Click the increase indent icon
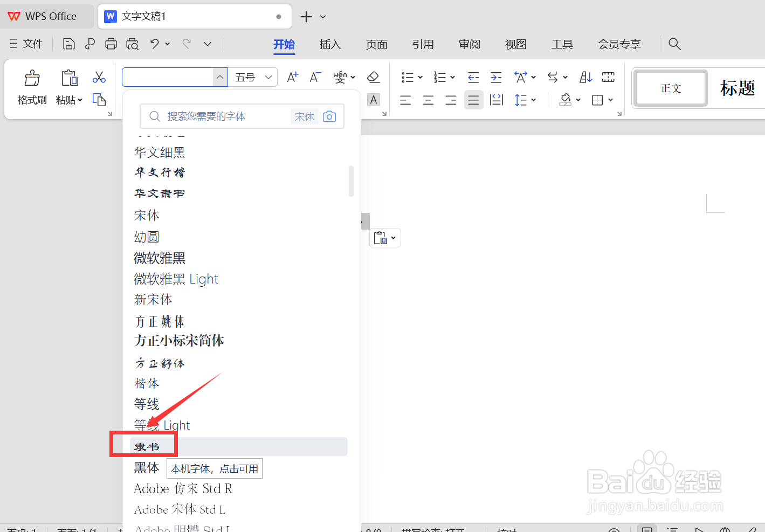 pos(496,77)
